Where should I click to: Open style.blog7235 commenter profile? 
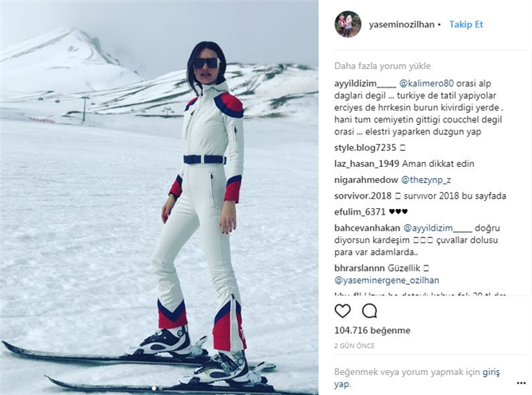[x=365, y=148]
